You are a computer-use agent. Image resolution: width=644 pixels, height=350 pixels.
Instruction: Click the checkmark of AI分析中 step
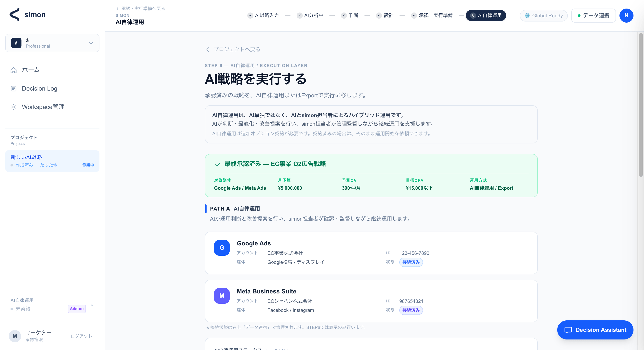[x=299, y=16]
